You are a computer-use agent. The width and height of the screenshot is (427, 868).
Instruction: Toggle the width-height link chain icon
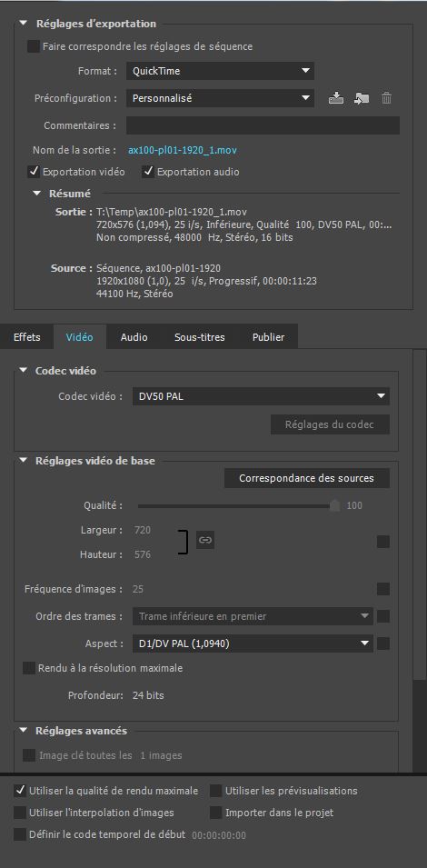[205, 540]
